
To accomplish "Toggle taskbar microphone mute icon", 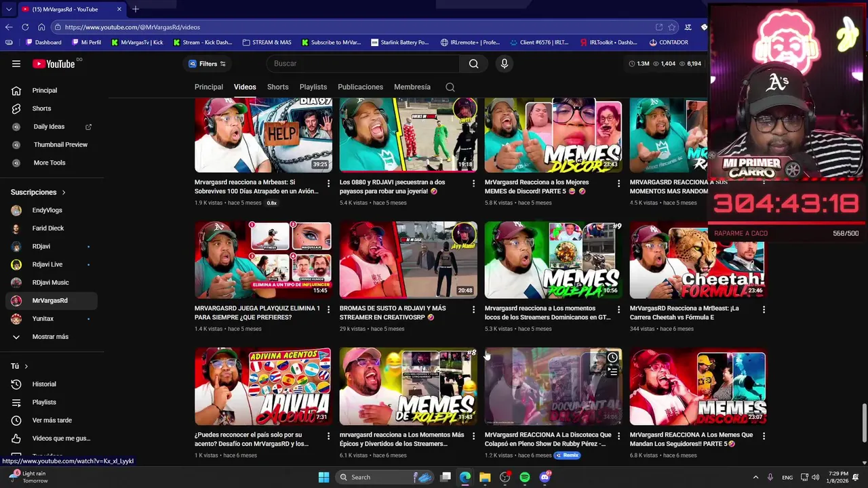I will (x=770, y=477).
